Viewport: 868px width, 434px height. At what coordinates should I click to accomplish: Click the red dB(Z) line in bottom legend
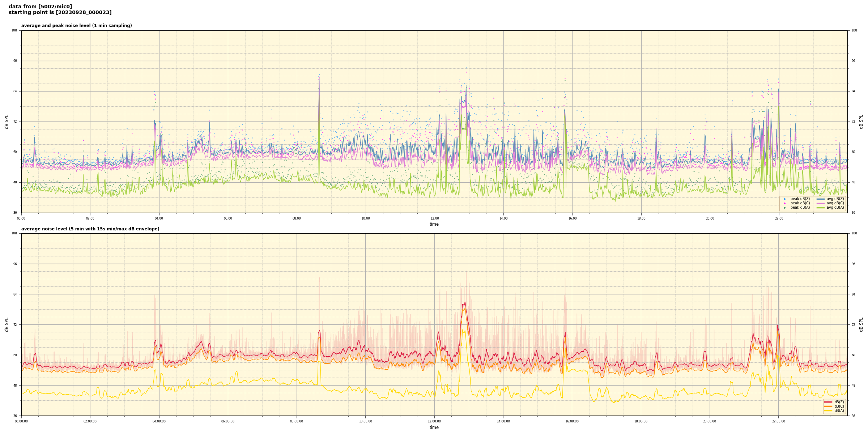coord(828,402)
